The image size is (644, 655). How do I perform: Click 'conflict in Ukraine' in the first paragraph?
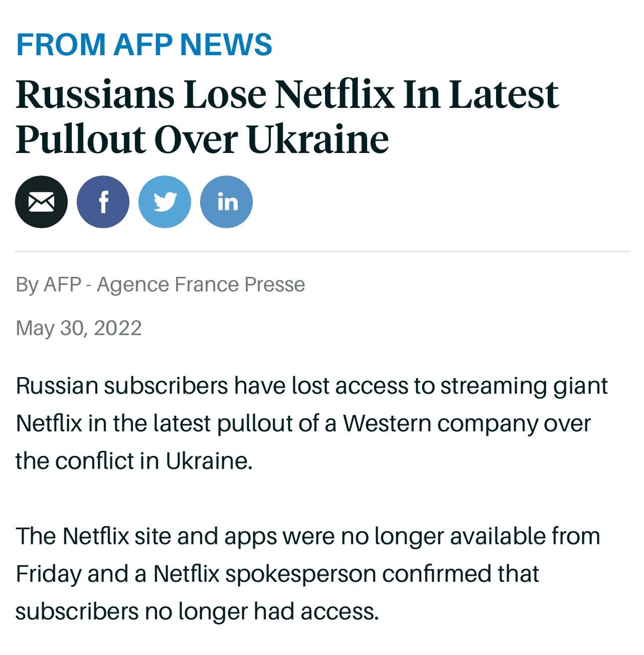pyautogui.click(x=161, y=461)
